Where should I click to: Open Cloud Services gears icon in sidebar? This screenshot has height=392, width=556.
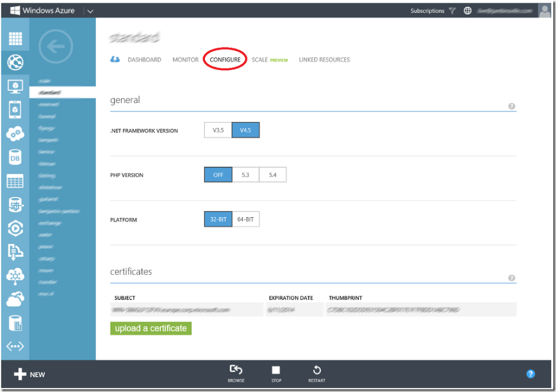(15, 134)
